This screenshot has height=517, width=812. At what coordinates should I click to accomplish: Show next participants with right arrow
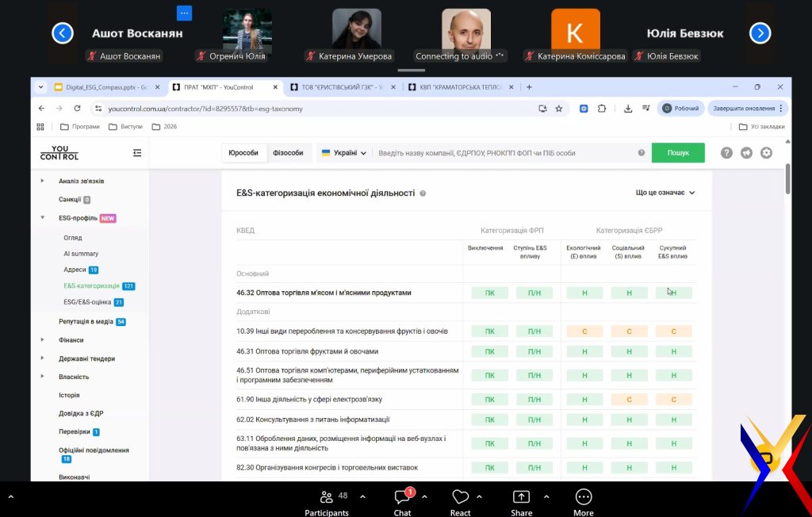tap(760, 33)
